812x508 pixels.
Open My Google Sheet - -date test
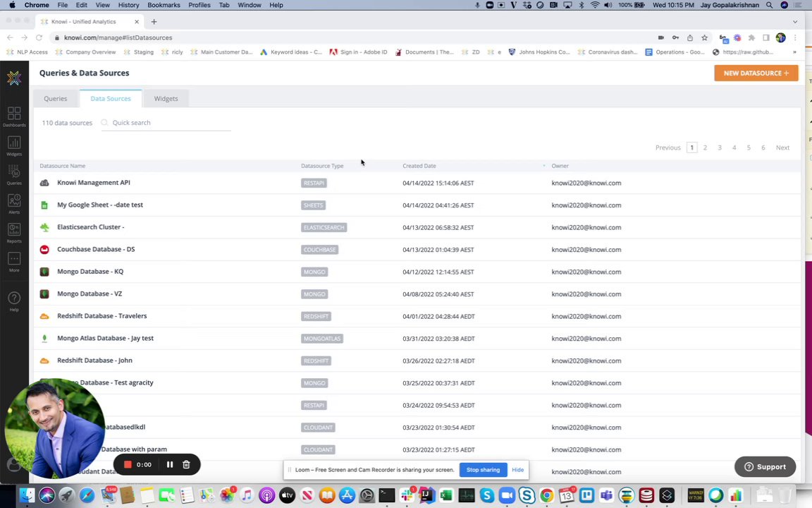100,205
